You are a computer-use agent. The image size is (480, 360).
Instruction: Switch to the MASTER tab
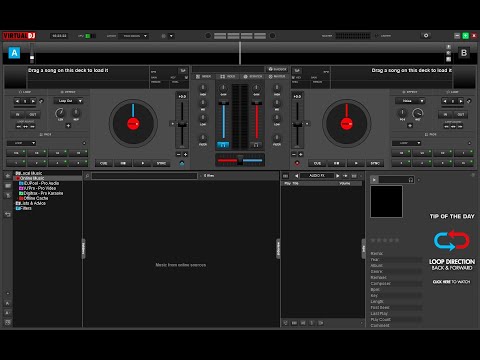277,77
